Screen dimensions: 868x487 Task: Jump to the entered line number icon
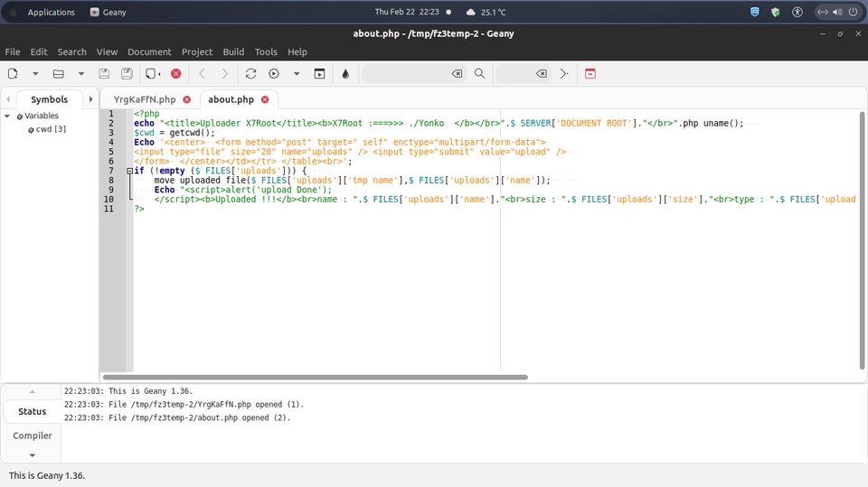point(563,73)
